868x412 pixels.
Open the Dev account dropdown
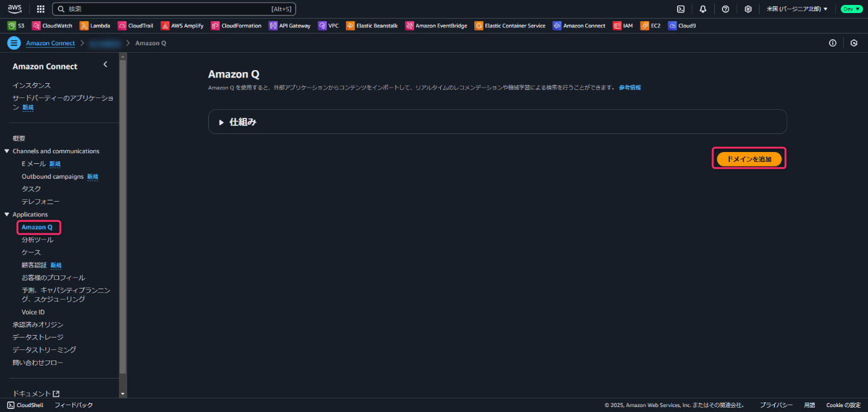(851, 9)
